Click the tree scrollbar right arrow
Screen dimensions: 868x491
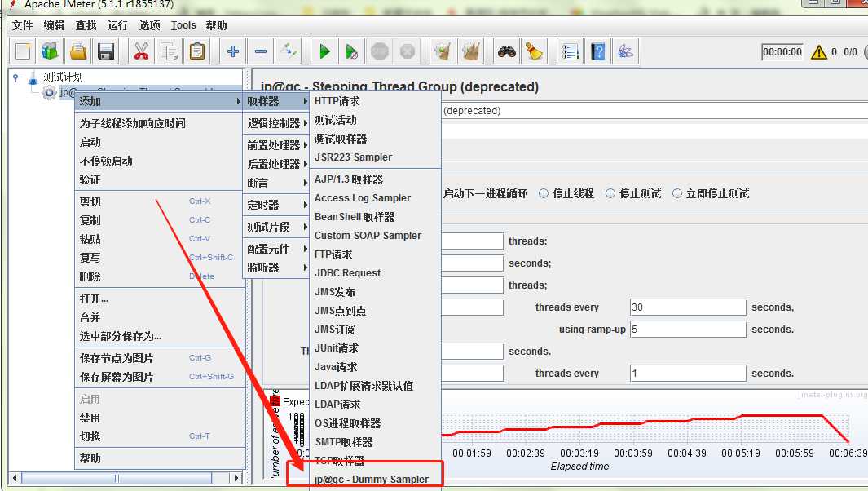click(236, 478)
